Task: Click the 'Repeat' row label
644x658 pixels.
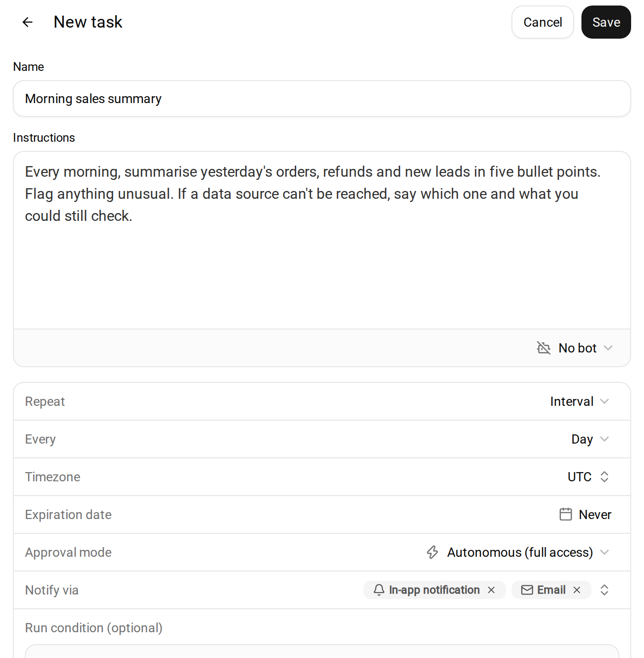Action: click(45, 401)
